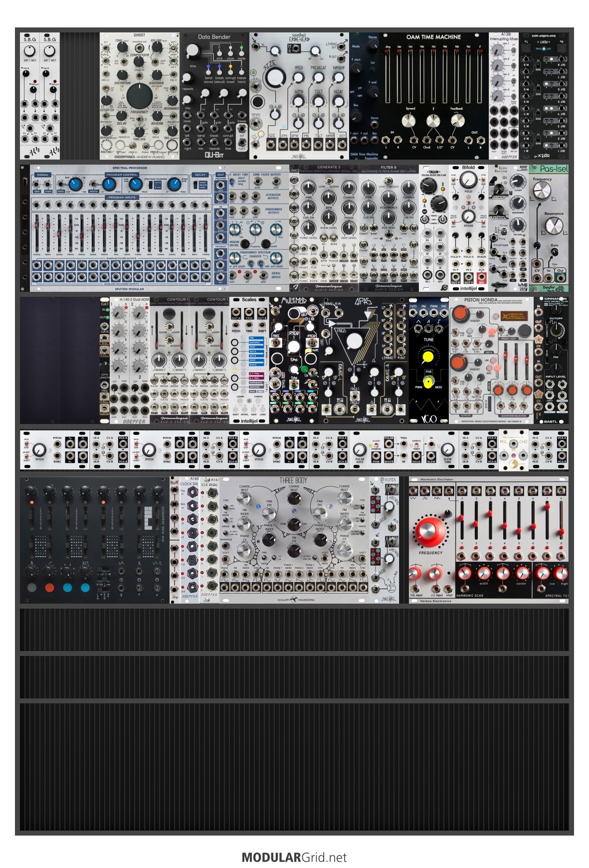The height and width of the screenshot is (868, 589).
Task: Click the OAM Time Machine Clock jack
Action: point(427,139)
